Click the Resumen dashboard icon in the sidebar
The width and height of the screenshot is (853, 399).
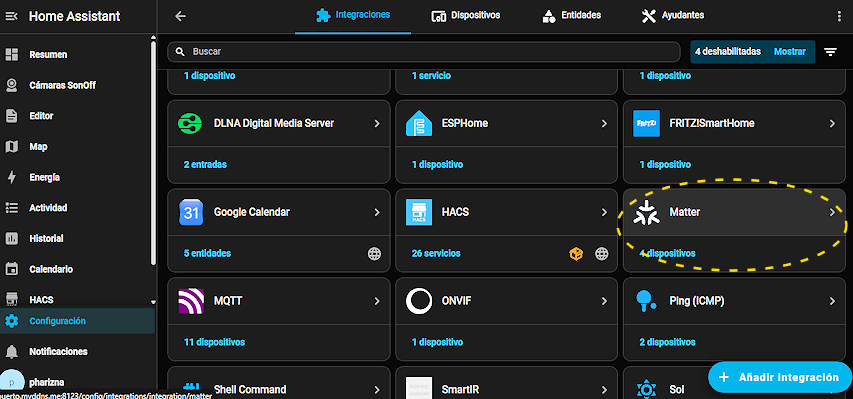(x=11, y=54)
